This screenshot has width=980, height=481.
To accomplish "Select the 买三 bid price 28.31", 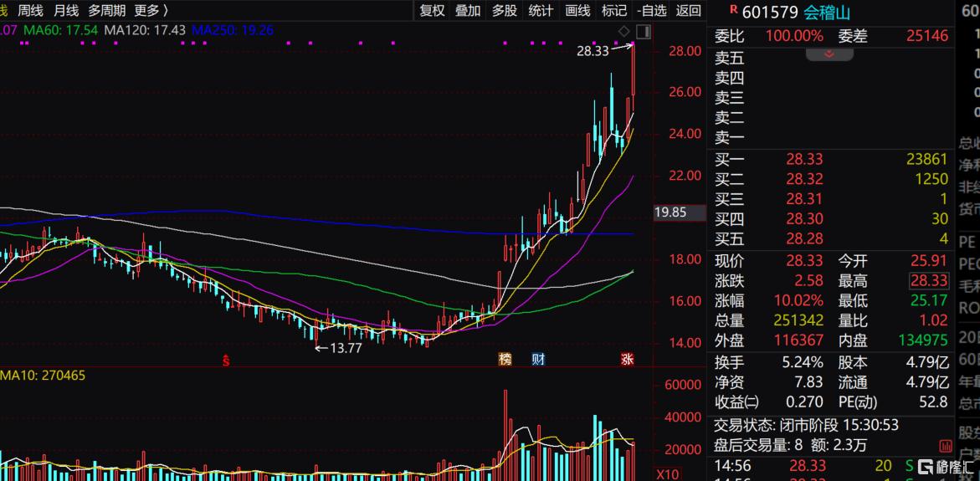I will [804, 199].
